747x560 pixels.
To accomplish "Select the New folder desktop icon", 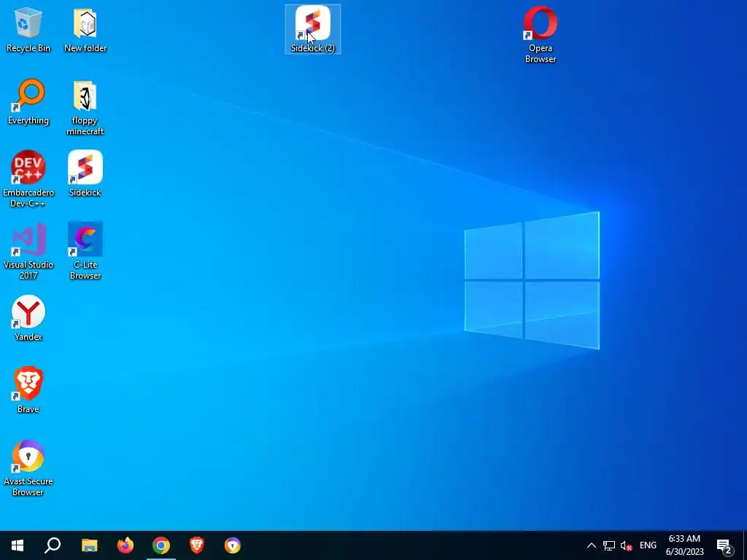I will (x=85, y=29).
